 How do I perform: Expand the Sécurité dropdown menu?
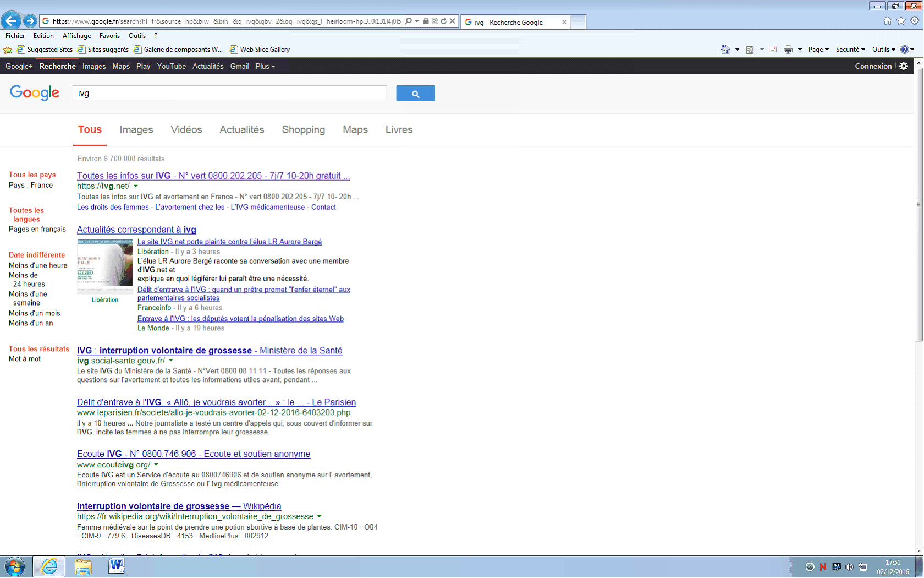[x=850, y=50]
